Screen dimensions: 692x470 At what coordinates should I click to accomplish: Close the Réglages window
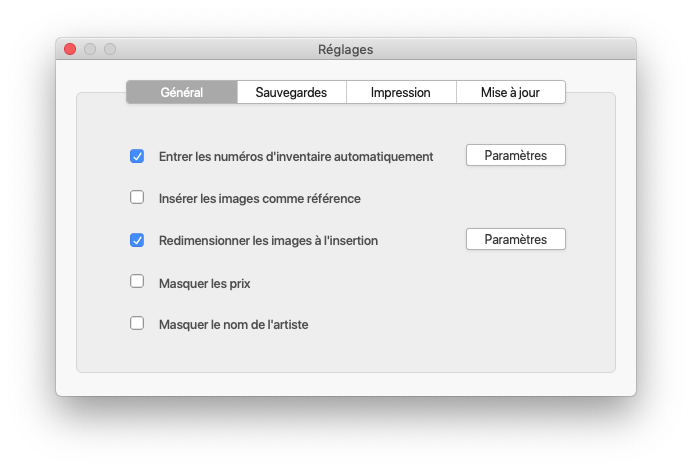(70, 49)
